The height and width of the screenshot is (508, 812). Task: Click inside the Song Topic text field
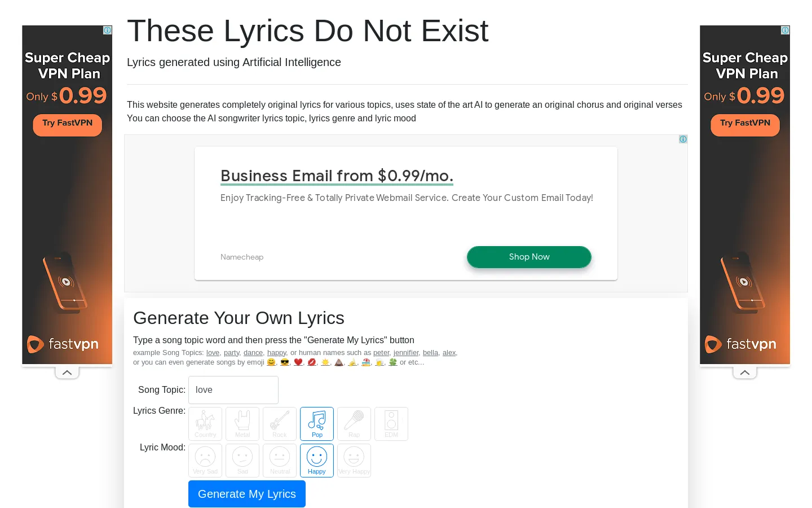233,389
